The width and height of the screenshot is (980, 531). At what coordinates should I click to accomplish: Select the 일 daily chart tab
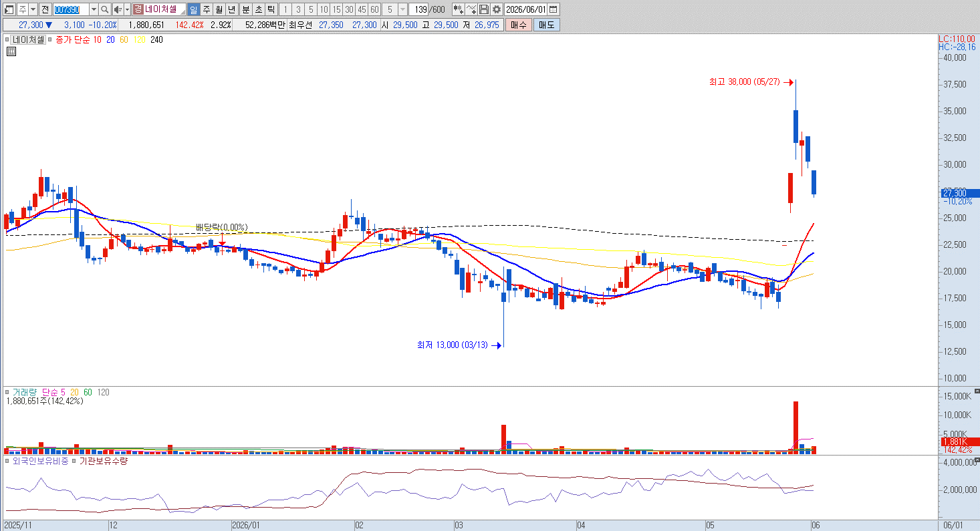(193, 9)
